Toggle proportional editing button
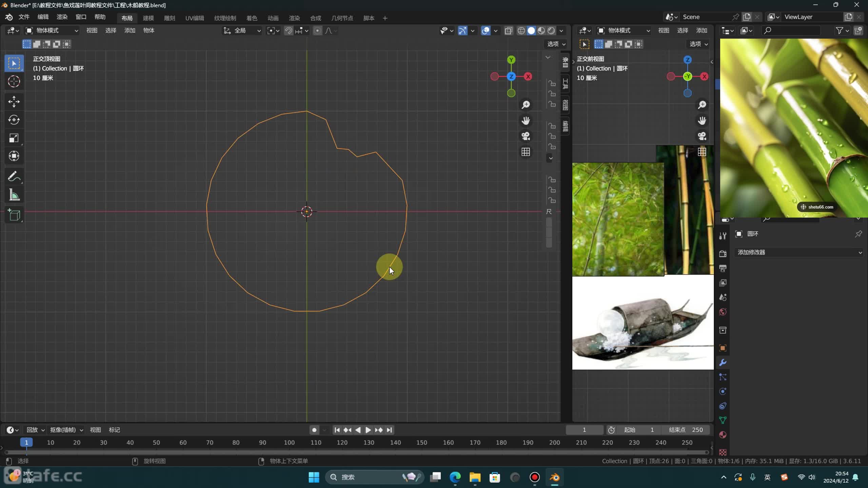 coord(317,30)
